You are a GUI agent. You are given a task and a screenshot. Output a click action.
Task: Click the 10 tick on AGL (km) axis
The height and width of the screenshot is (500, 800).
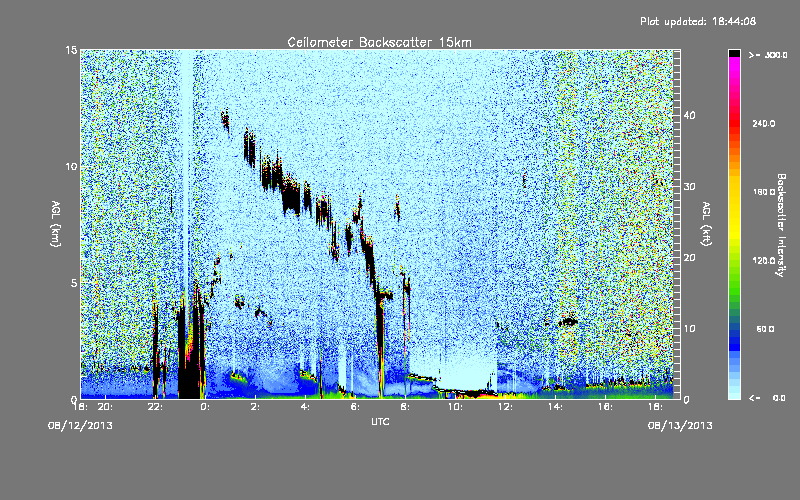(x=71, y=166)
